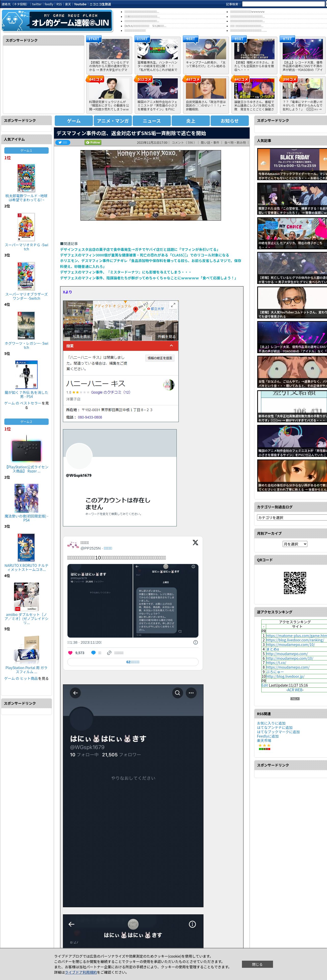Click the copy-link chain icon on tweet

point(109,653)
